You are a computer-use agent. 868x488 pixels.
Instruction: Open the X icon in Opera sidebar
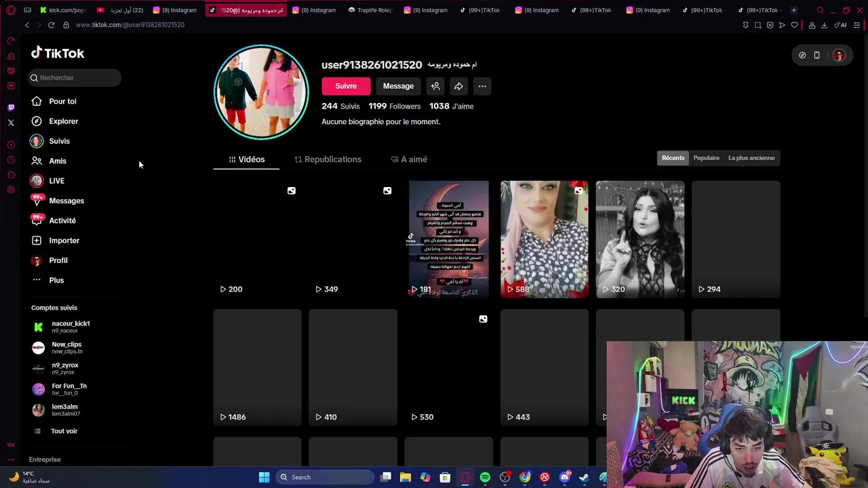tap(11, 123)
